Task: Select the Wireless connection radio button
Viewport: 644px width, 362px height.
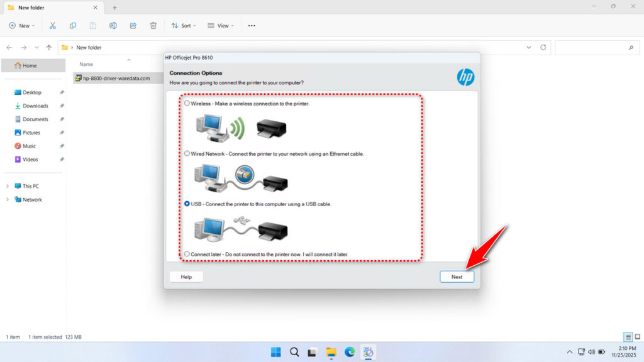Action: pos(187,102)
